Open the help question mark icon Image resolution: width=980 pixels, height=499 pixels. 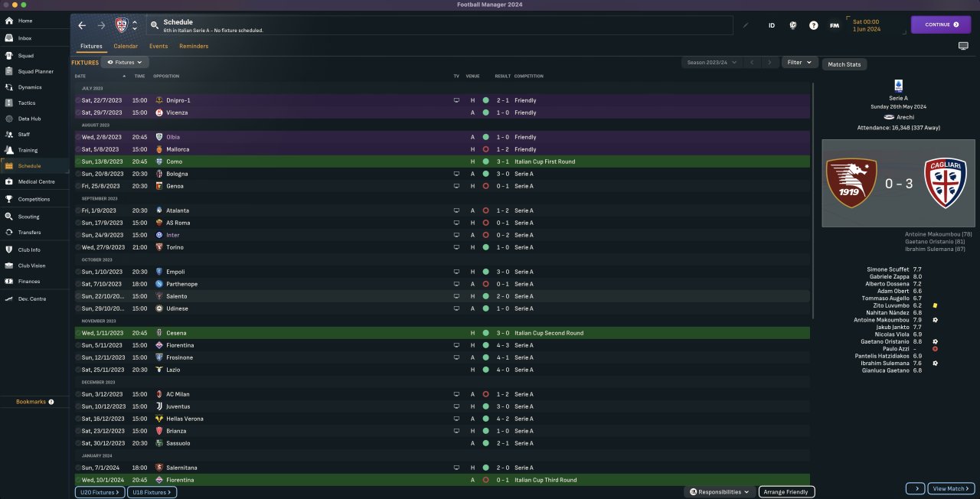pyautogui.click(x=813, y=25)
